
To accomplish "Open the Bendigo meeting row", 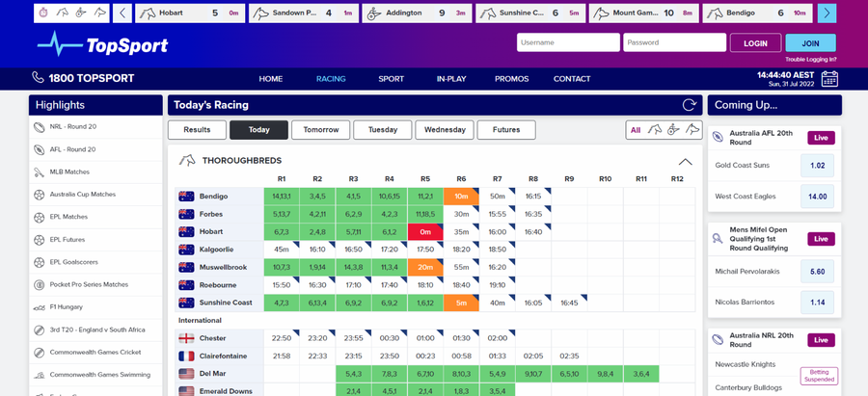I will 219,197.
